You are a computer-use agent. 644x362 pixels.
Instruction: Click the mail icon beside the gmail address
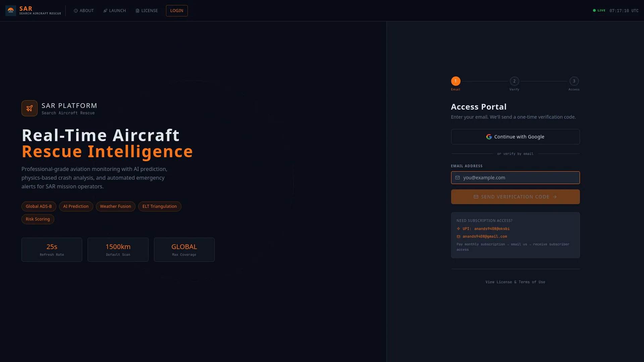(x=459, y=236)
